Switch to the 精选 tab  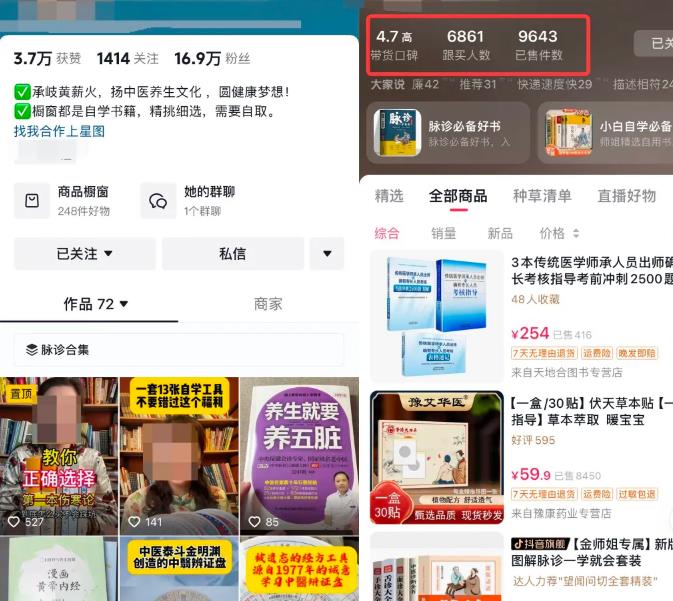coord(389,196)
